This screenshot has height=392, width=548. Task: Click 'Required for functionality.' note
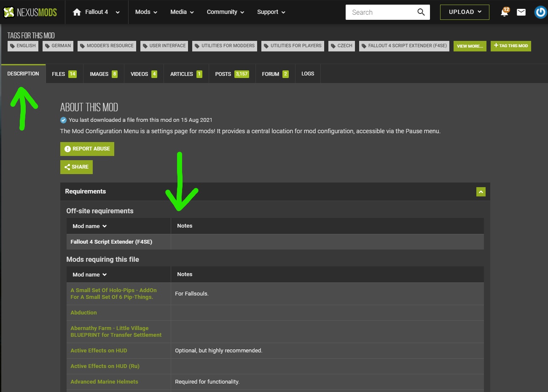point(207,382)
